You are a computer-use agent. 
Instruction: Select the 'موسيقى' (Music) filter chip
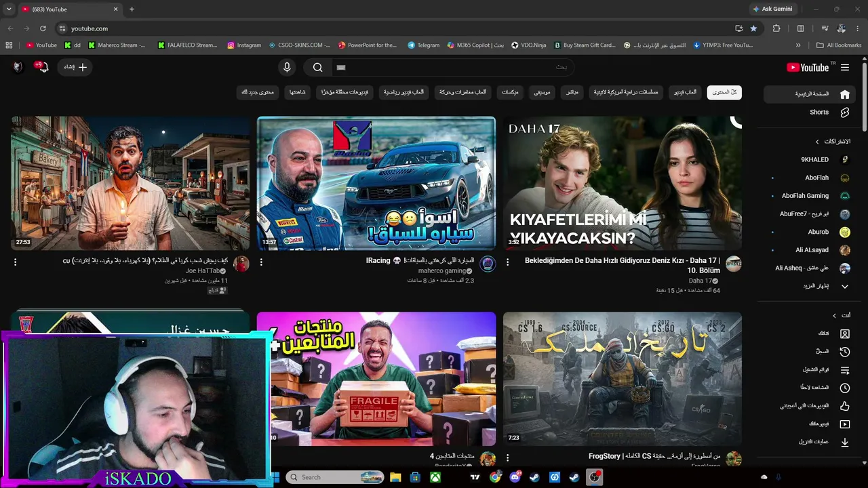(542, 92)
